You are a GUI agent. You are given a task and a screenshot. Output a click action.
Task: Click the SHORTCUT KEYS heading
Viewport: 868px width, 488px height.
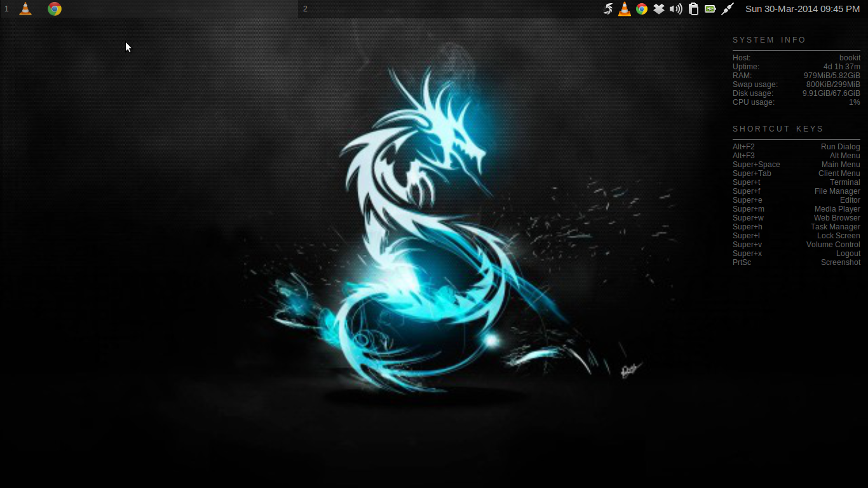point(778,129)
